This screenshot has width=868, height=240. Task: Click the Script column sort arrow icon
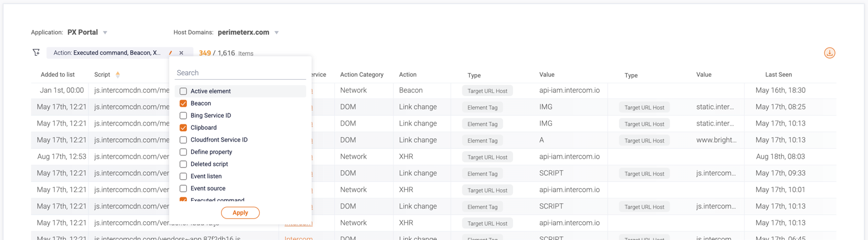coord(118,75)
